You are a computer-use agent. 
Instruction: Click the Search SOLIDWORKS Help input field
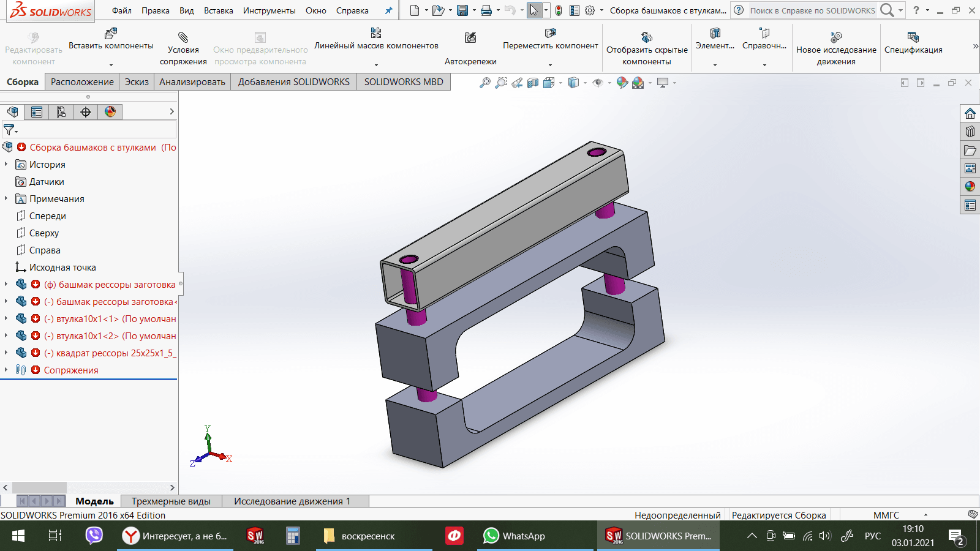click(x=812, y=10)
